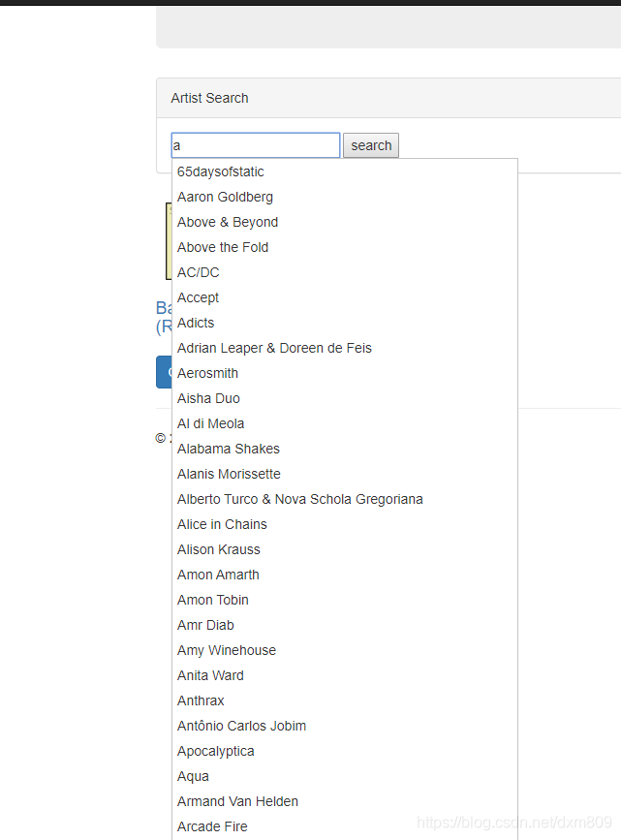Select Alabama Shakes suggestion

point(345,449)
